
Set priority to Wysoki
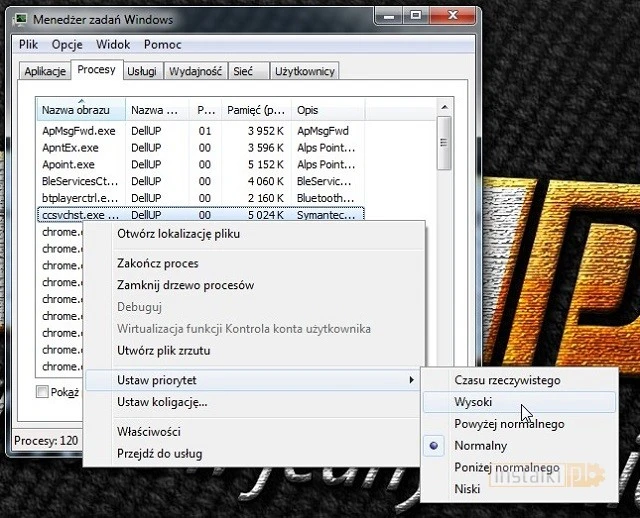click(x=473, y=402)
